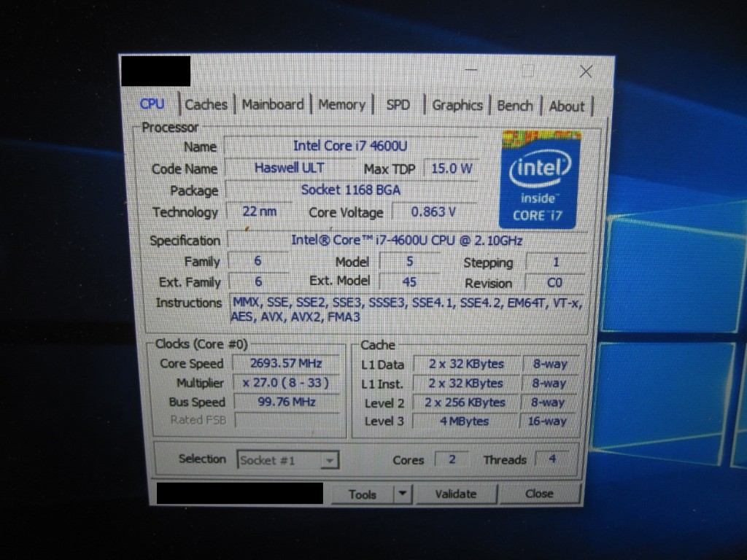Close the window with the X icon
The width and height of the screenshot is (747, 560).
[x=586, y=72]
